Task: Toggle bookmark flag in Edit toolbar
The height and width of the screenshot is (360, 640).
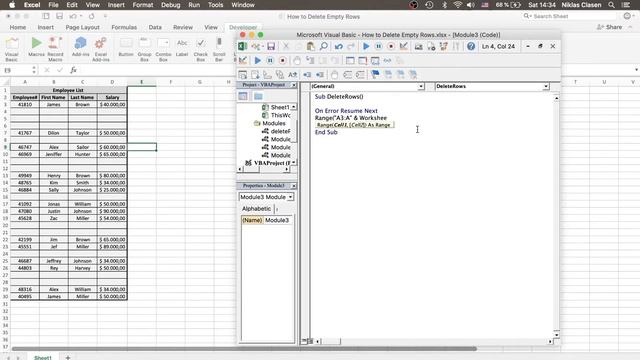Action: [x=375, y=75]
